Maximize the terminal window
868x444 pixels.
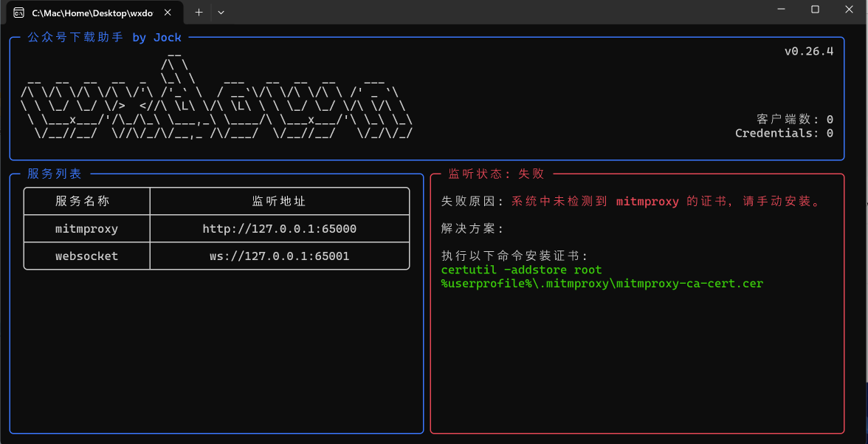click(x=815, y=10)
